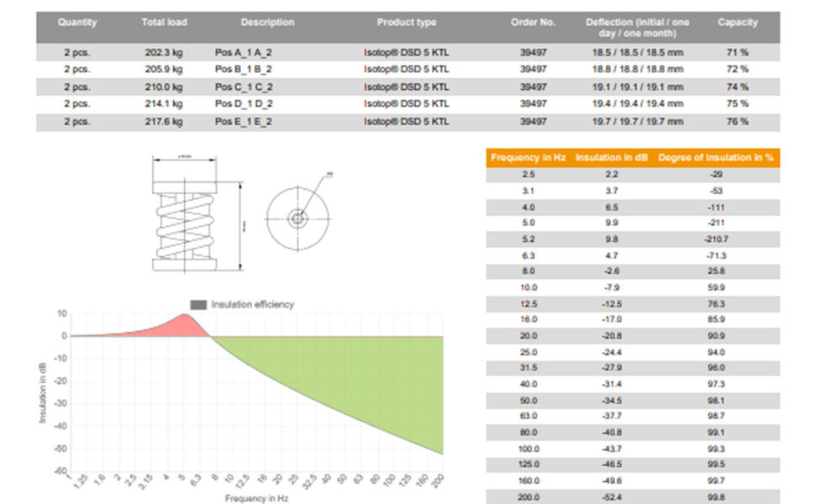Screen dimensions: 815x504
Task: Click the circular top-view spring drawing
Action: point(297,218)
